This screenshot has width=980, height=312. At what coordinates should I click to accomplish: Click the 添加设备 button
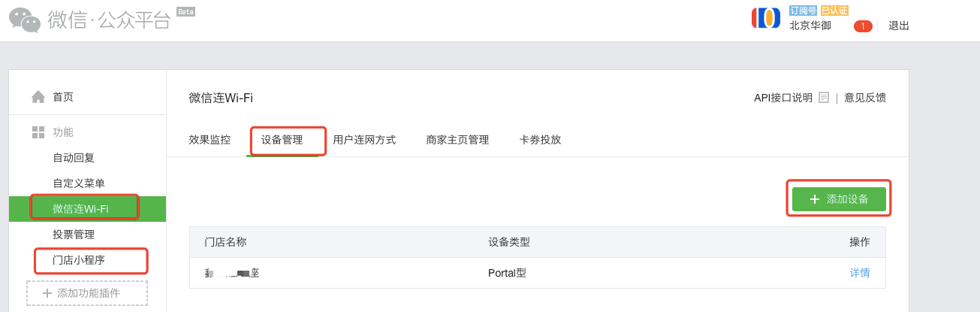839,199
